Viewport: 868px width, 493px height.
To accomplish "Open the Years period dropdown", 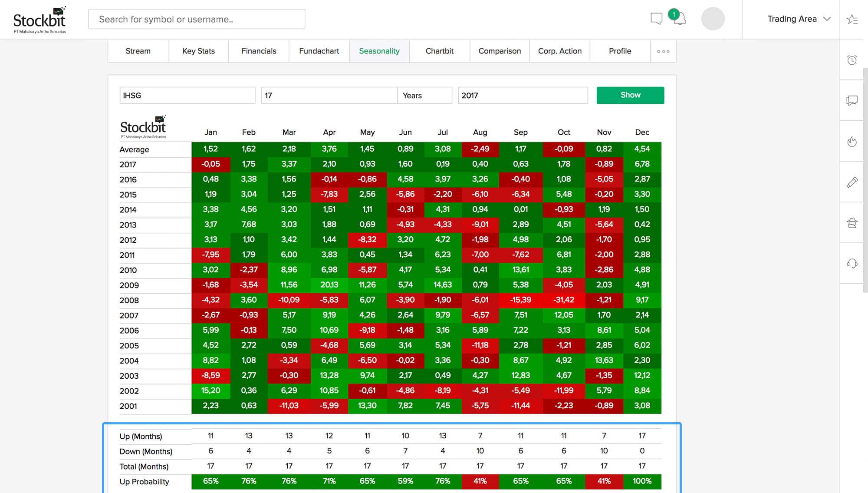I will [424, 95].
